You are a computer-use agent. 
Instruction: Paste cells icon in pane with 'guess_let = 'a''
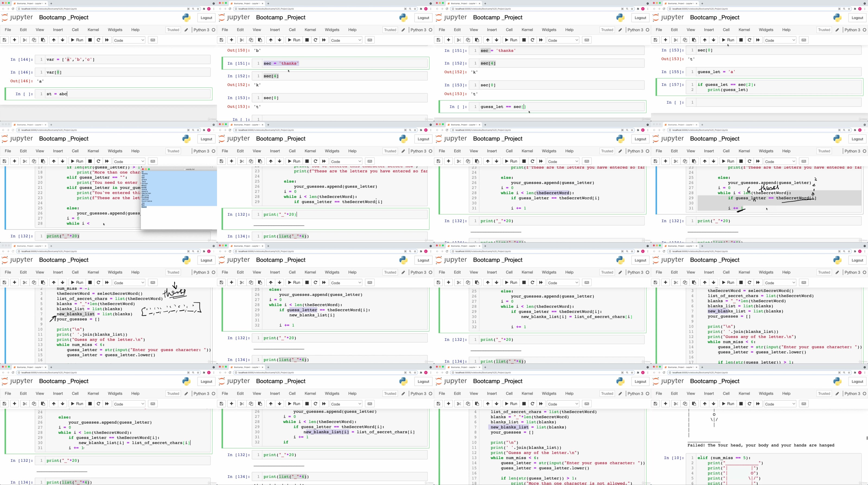tap(694, 40)
